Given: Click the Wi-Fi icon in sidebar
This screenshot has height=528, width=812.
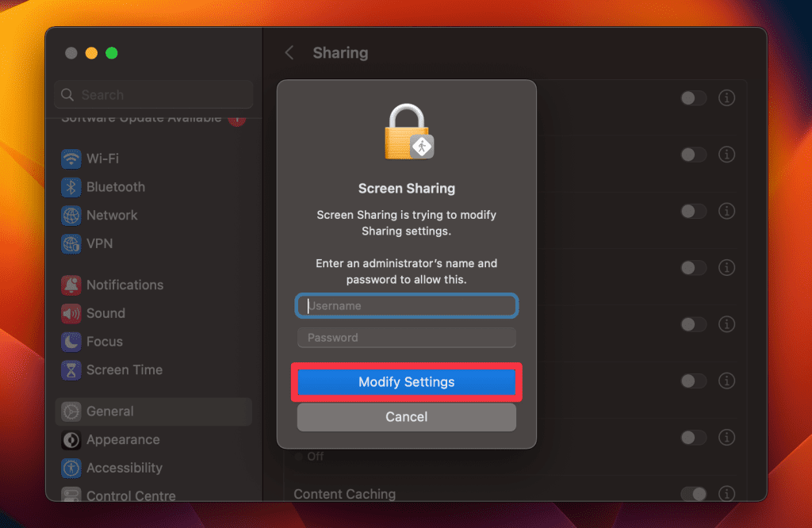Looking at the screenshot, I should point(71,159).
